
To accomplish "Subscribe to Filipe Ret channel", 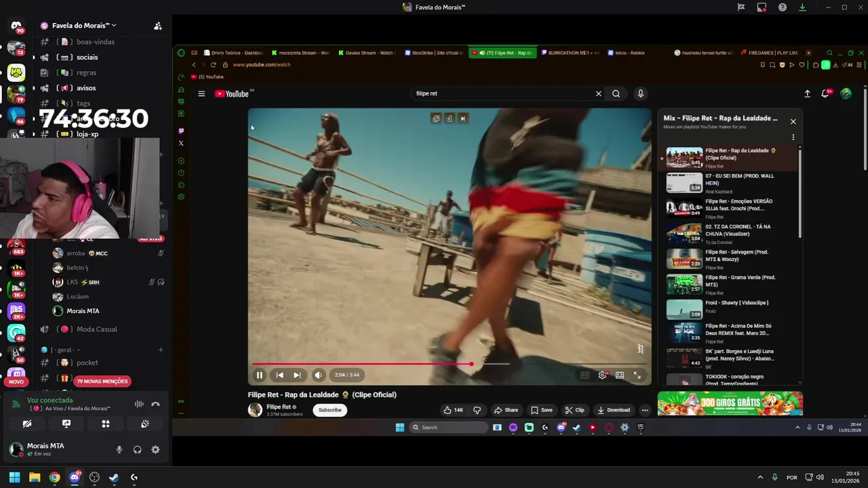I will coord(330,410).
